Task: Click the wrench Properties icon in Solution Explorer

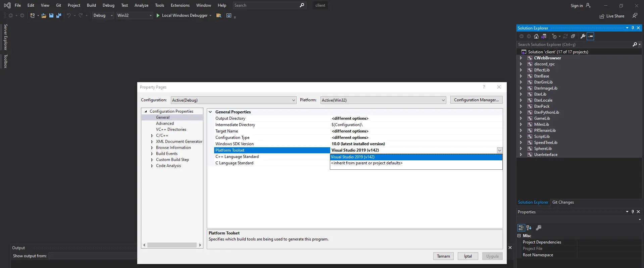Action: click(583, 36)
